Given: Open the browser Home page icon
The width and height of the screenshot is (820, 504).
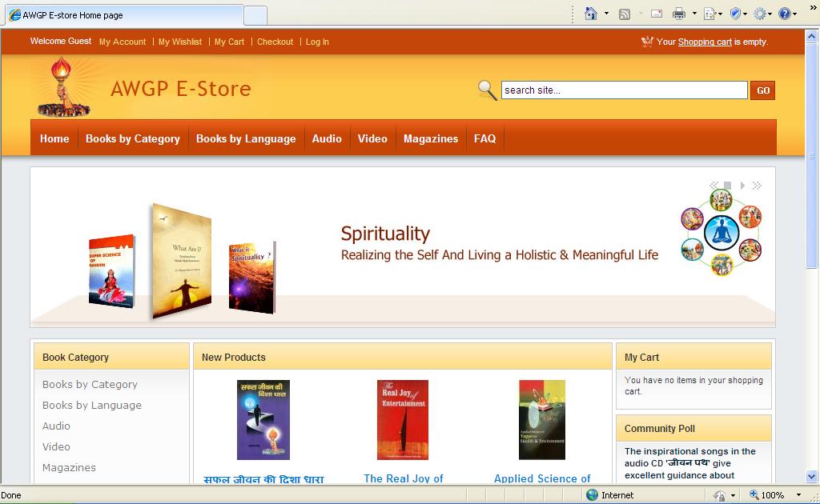Looking at the screenshot, I should tap(591, 14).
